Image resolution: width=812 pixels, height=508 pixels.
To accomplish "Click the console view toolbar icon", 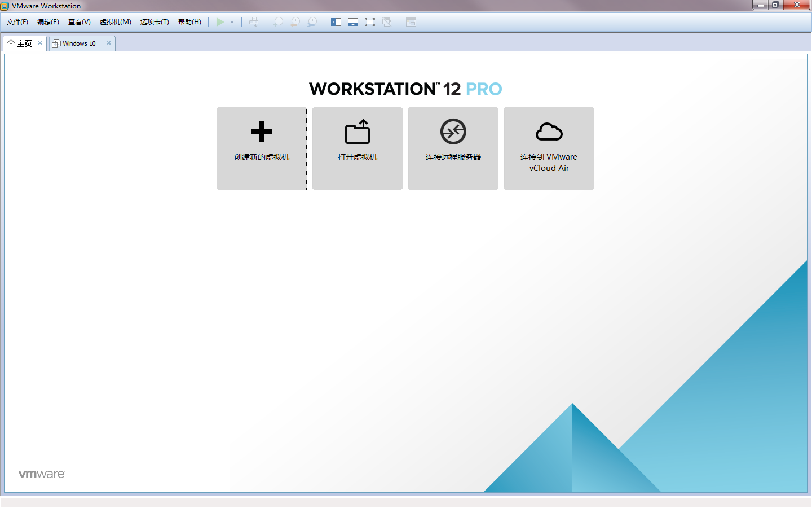I will (x=411, y=22).
